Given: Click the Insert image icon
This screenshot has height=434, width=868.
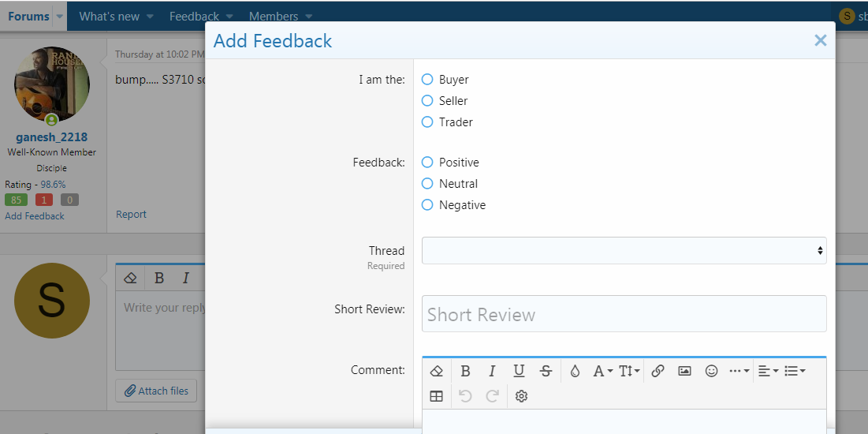Looking at the screenshot, I should (x=685, y=371).
